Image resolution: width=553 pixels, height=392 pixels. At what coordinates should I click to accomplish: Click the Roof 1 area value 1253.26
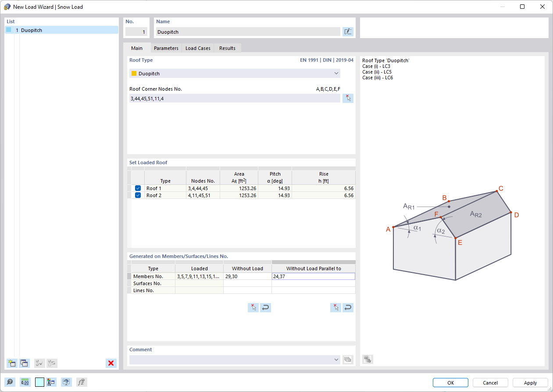point(239,188)
